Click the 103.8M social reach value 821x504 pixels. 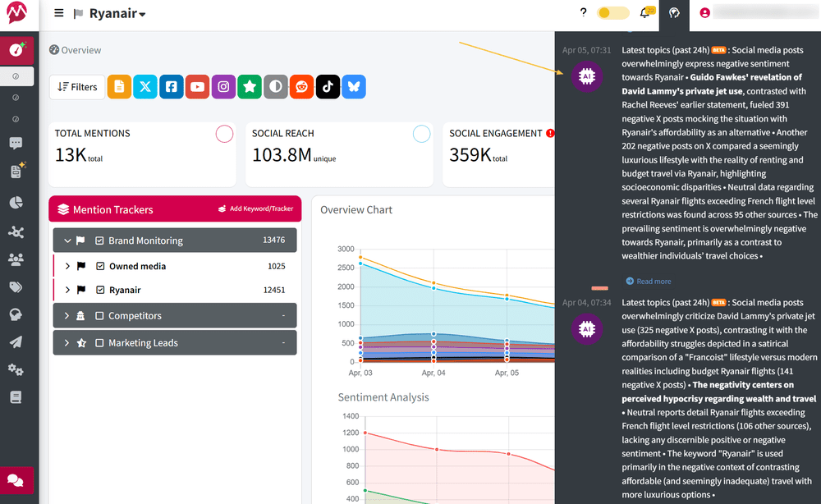point(282,155)
